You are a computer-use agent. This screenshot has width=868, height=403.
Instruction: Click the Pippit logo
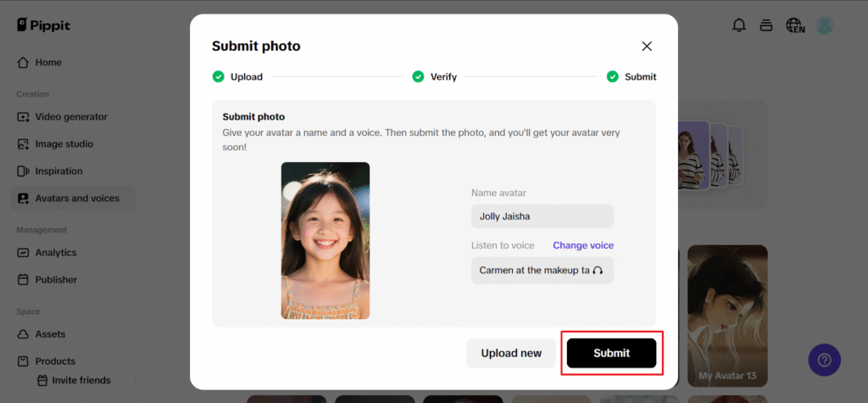(43, 25)
